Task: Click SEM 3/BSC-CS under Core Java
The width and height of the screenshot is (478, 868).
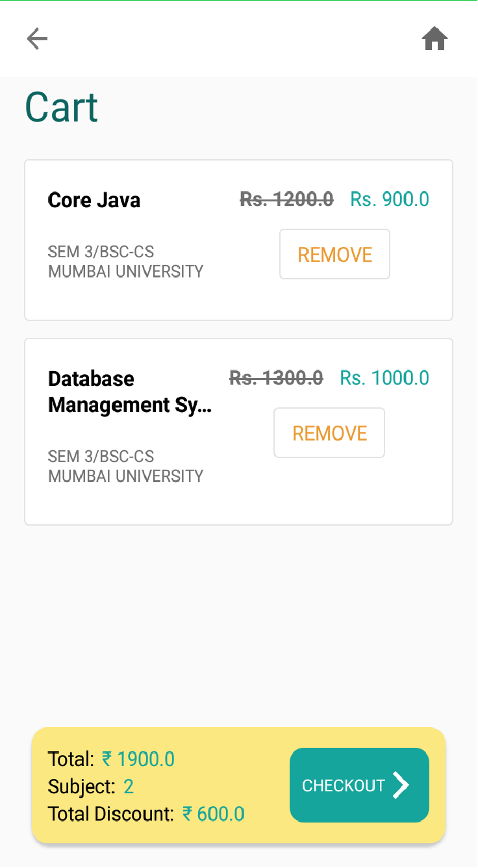Action: (x=101, y=252)
